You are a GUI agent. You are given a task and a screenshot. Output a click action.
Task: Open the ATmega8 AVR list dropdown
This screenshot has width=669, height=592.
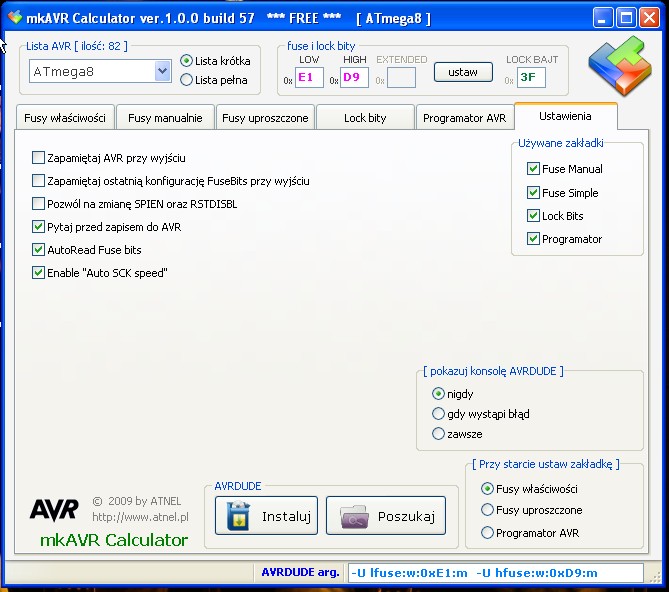point(163,71)
